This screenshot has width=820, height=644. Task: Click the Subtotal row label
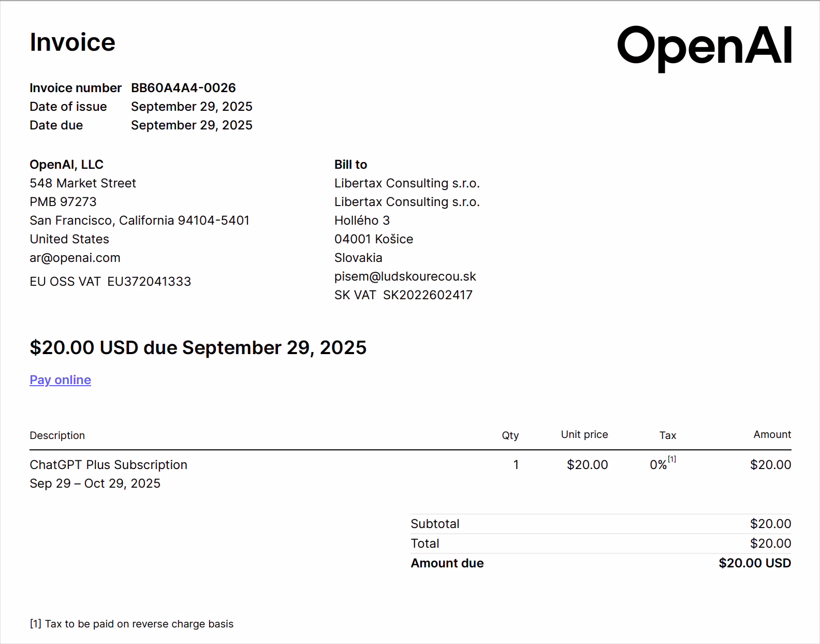pos(435,524)
